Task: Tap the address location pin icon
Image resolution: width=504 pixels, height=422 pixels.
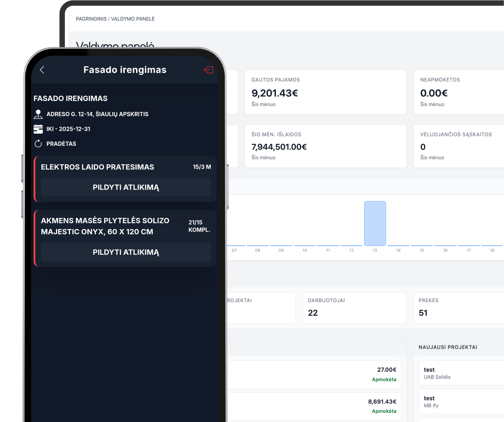Action: 38,114
